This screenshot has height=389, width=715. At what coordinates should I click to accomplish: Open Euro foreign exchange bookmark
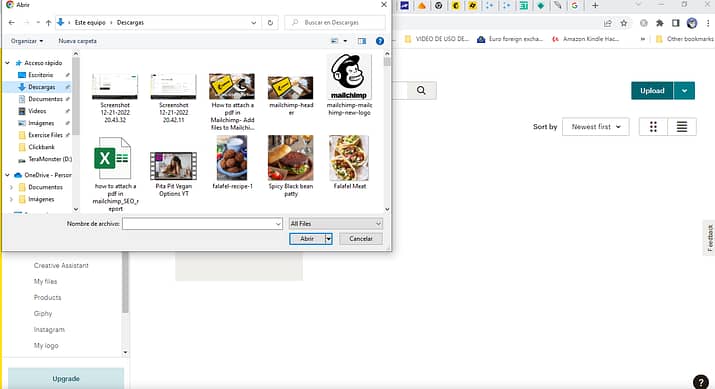tap(510, 39)
